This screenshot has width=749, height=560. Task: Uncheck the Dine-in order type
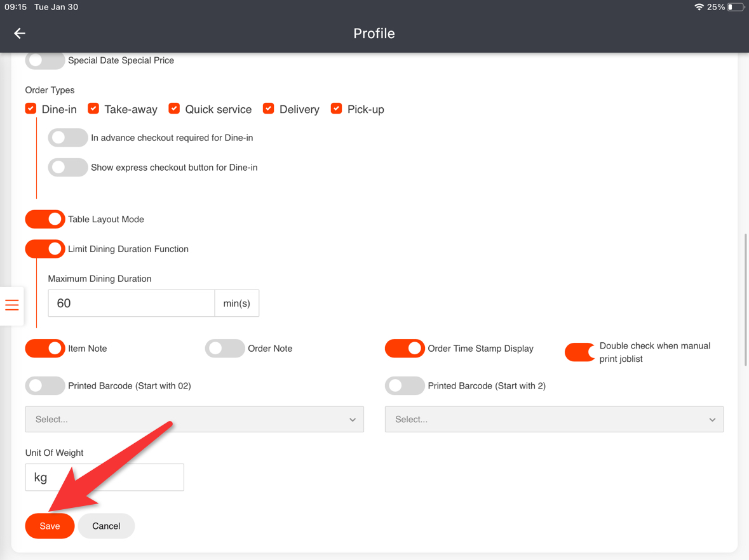[x=31, y=109]
